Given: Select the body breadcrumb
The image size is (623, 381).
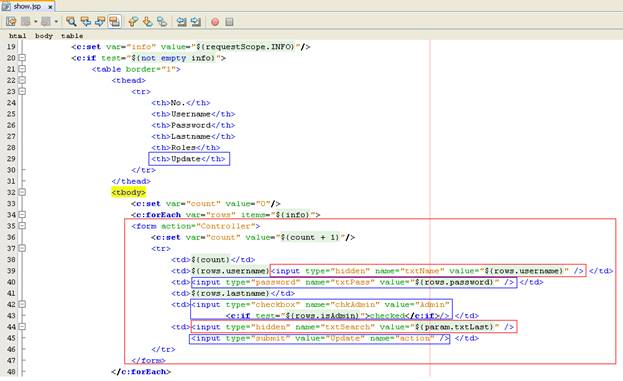Looking at the screenshot, I should pos(44,36).
